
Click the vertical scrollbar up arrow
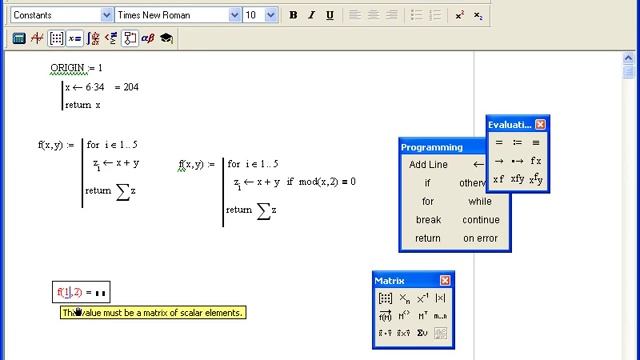pyautogui.click(x=628, y=58)
